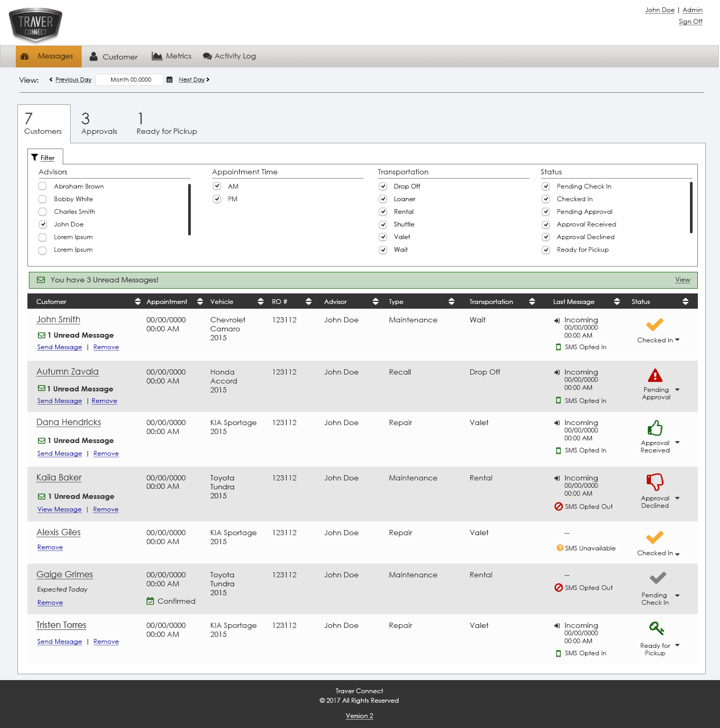Click the Traver Connect logo

[x=36, y=25]
